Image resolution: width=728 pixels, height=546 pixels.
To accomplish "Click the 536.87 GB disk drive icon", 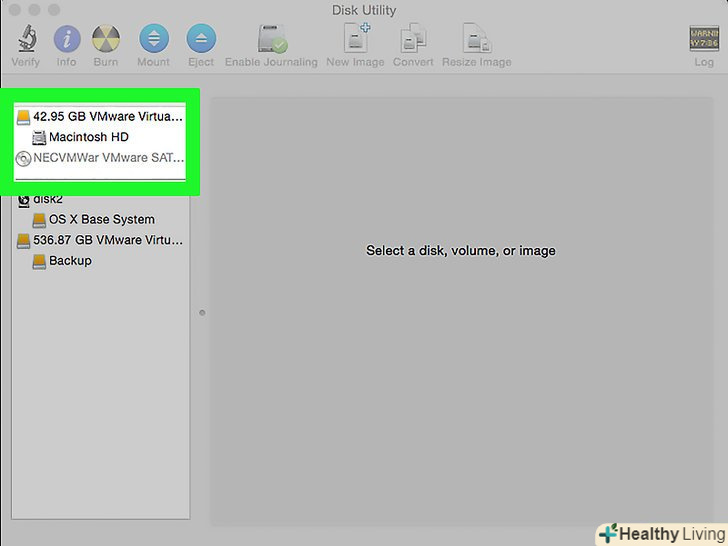I will (x=23, y=240).
